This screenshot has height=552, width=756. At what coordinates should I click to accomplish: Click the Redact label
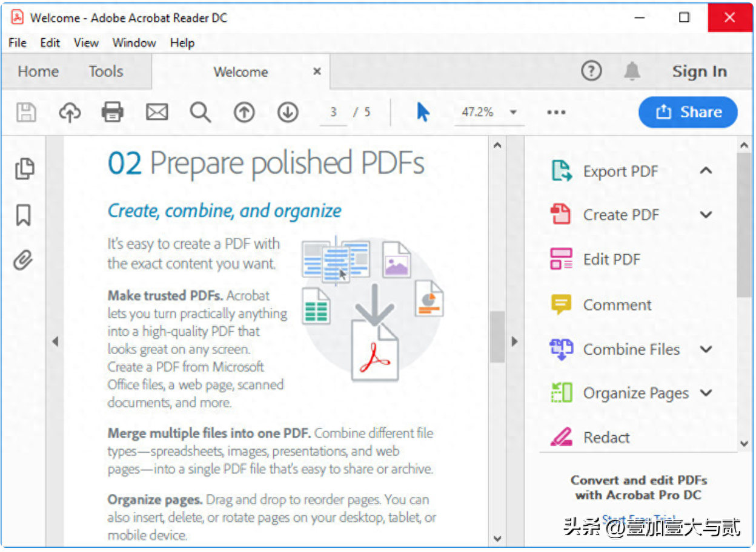point(606,438)
